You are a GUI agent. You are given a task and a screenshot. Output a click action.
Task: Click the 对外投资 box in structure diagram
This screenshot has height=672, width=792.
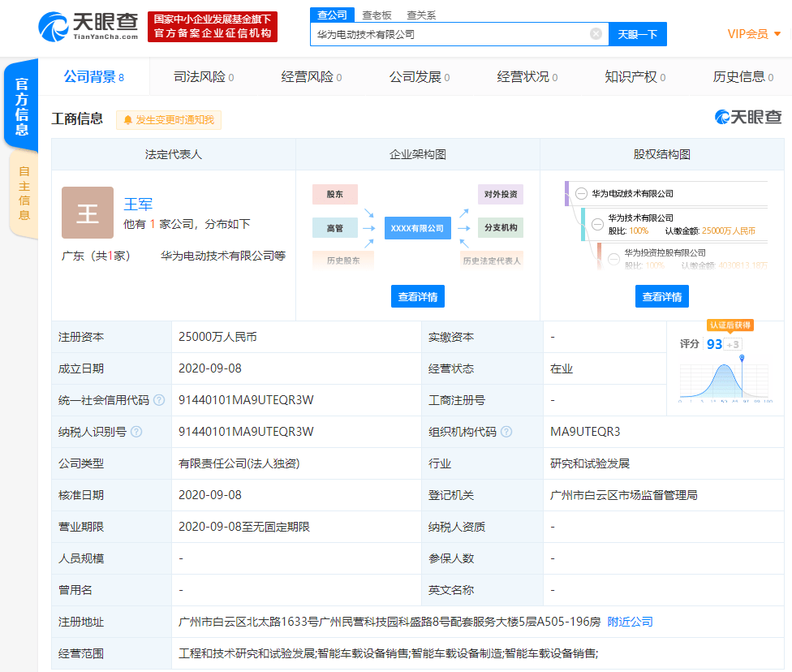click(x=501, y=194)
